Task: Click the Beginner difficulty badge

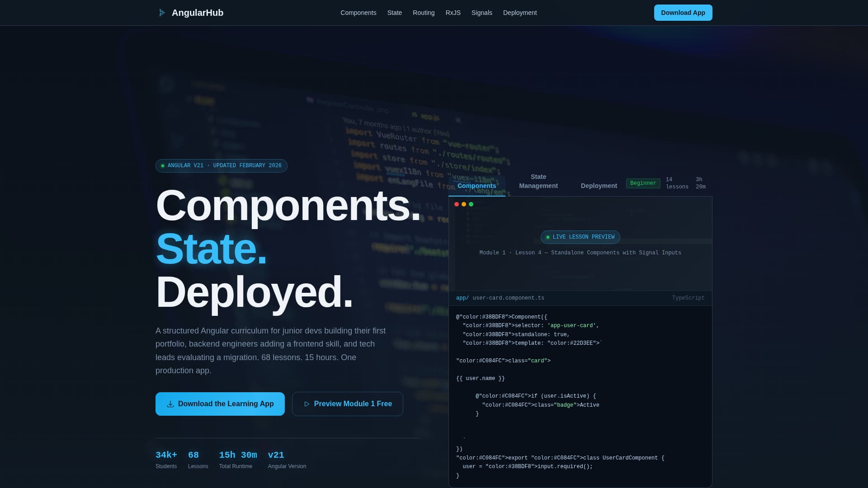Action: point(643,183)
